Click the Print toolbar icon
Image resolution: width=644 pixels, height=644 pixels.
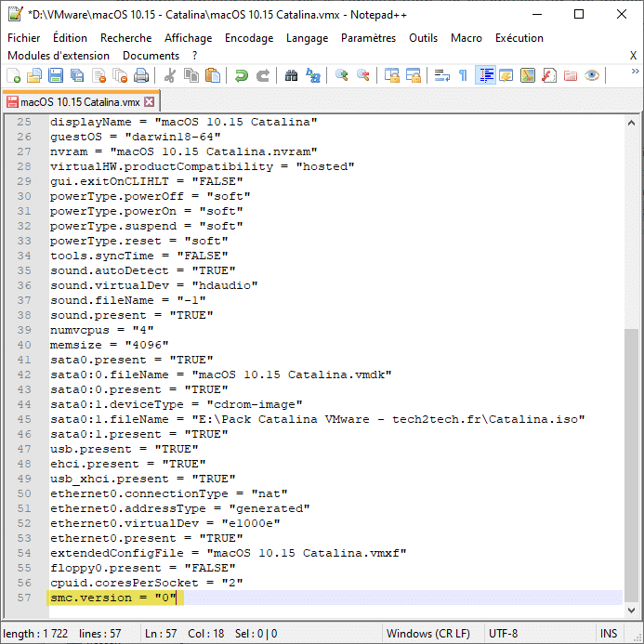(140, 76)
